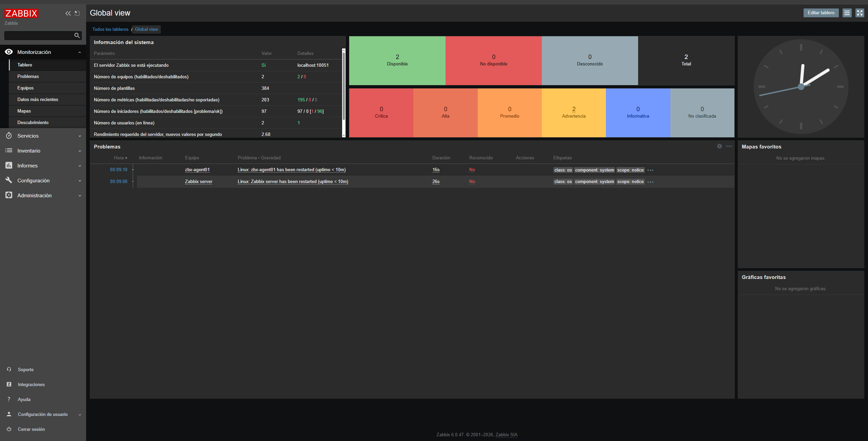This screenshot has width=868, height=441.
Task: Expand the Configuración menu section
Action: (80, 181)
